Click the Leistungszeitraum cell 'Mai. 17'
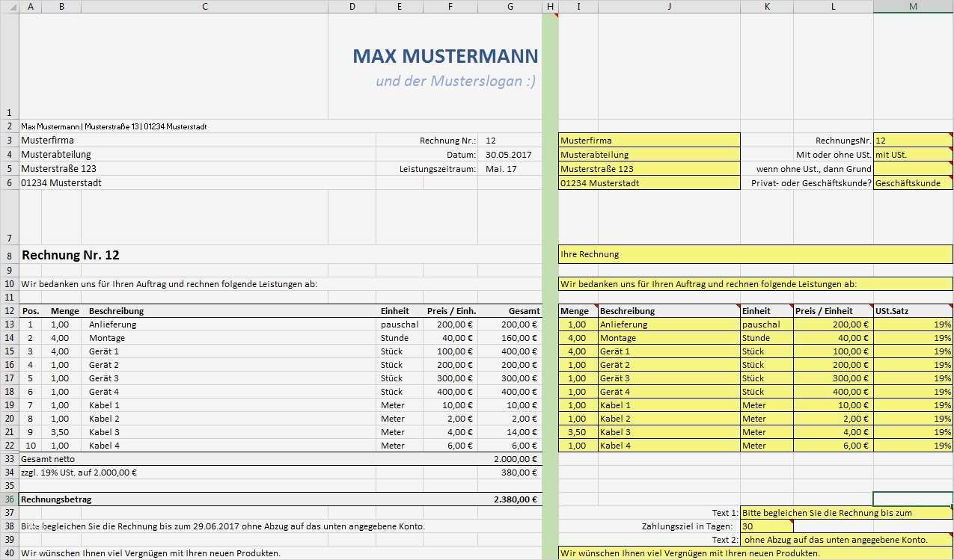The width and height of the screenshot is (954, 560). pyautogui.click(x=510, y=168)
